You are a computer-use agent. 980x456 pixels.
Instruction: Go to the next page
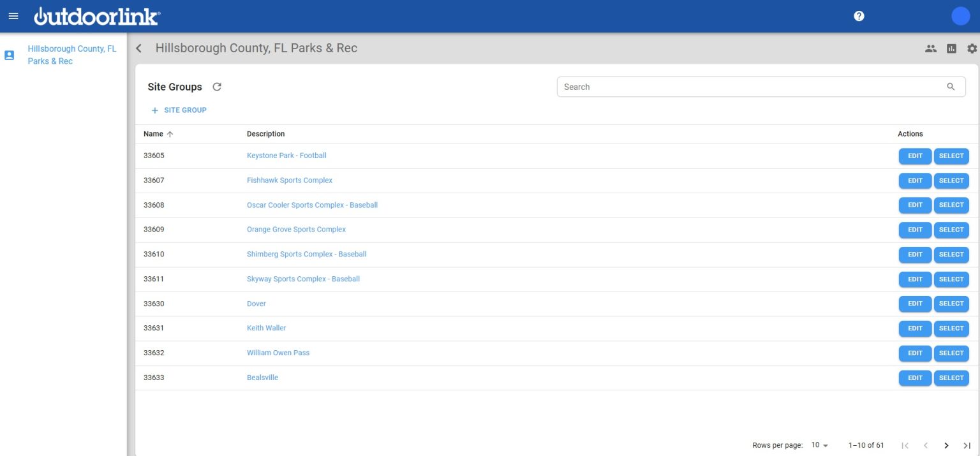pos(946,445)
